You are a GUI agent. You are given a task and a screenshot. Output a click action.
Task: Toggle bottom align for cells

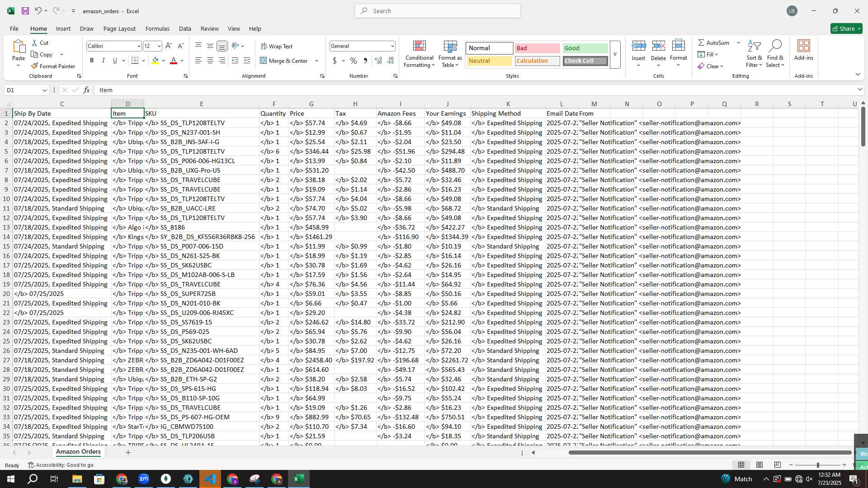222,46
